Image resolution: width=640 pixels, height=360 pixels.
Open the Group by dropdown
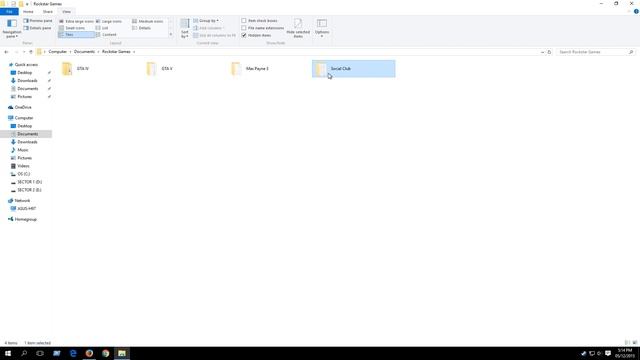pyautogui.click(x=206, y=20)
